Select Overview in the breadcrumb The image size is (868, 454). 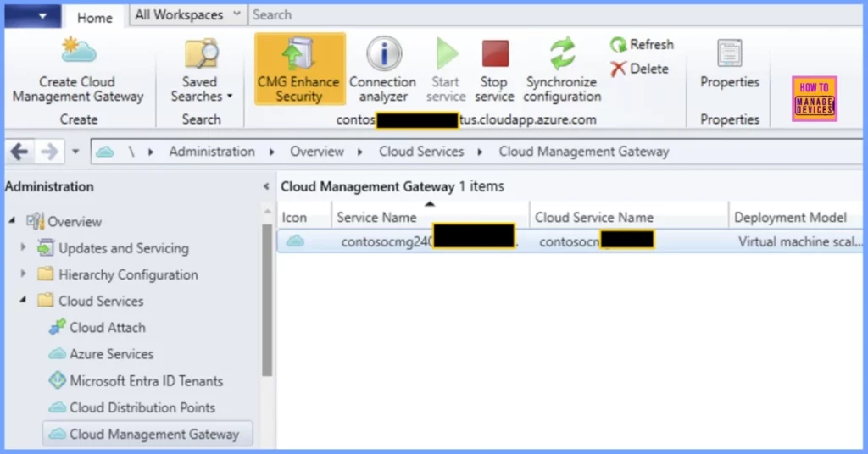(317, 152)
